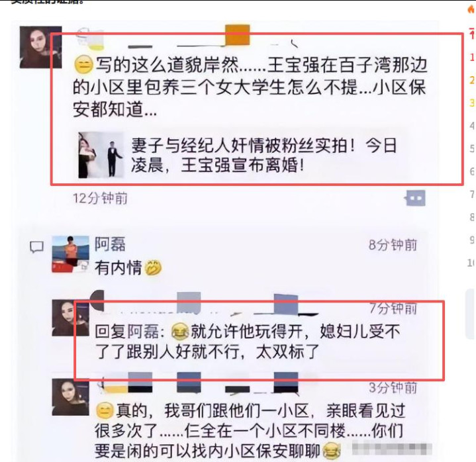The image size is (476, 462).
Task: Click the vertical scrollbar on right edge
Action: coord(471,314)
